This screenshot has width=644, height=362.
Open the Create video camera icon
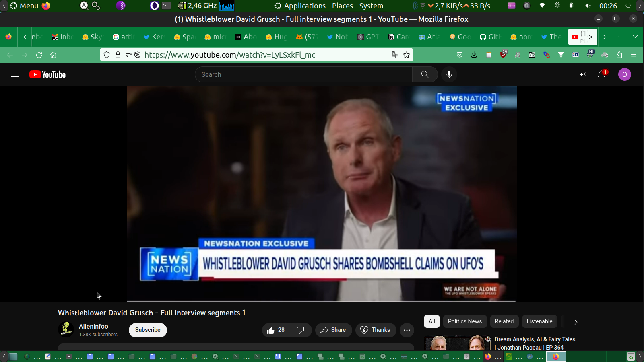pyautogui.click(x=582, y=74)
